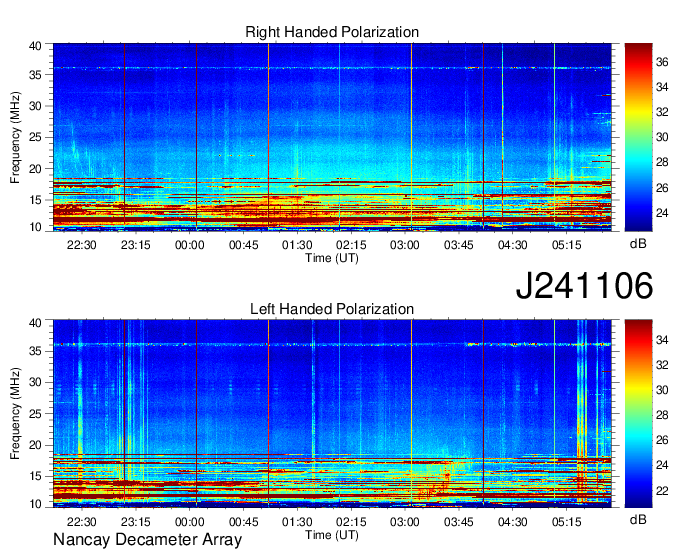680x552 pixels.
Task: Click the "15" frequency tick of Left Handed plot
Action: 35,477
